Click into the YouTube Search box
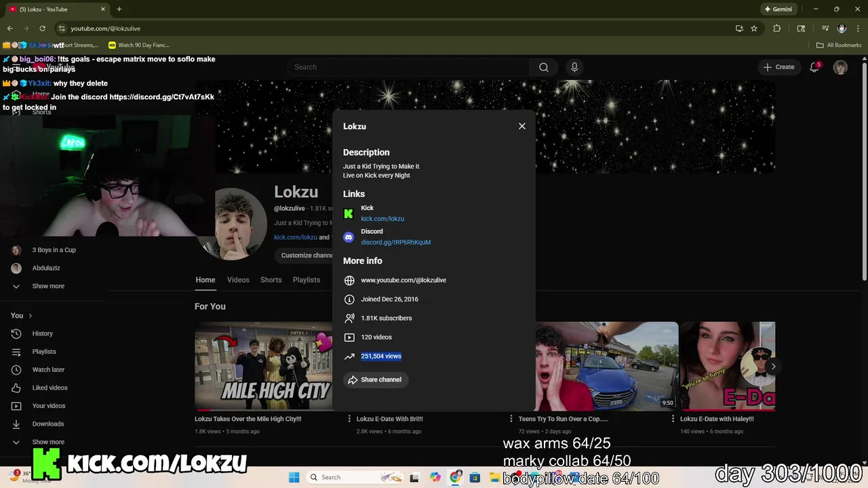 coord(409,67)
